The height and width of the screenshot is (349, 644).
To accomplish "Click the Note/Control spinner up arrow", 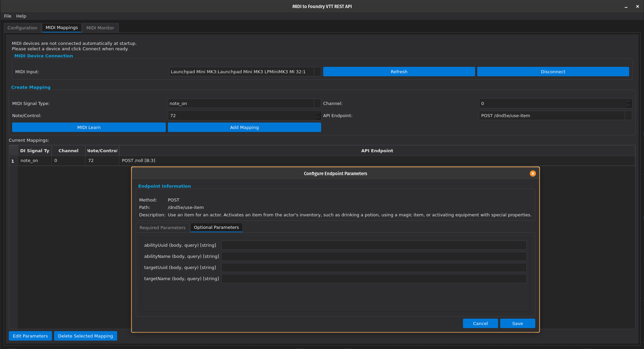I will click(317, 113).
